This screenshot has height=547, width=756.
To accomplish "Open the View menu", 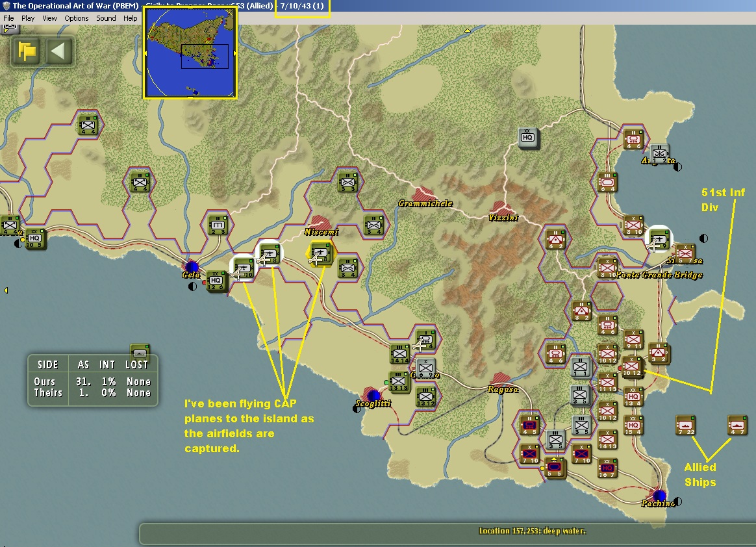I will click(x=49, y=18).
